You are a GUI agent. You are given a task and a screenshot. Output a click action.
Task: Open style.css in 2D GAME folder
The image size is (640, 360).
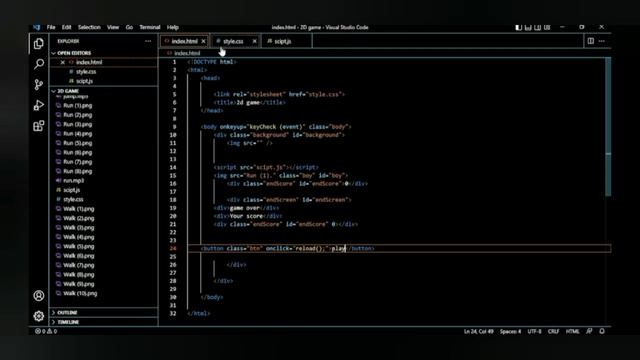click(x=73, y=199)
